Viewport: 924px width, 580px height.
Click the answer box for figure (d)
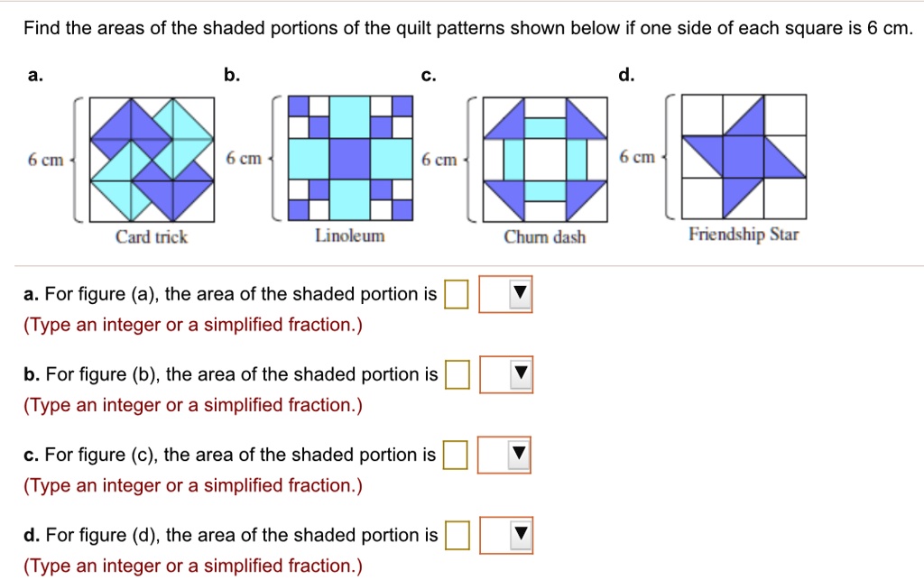tap(456, 535)
